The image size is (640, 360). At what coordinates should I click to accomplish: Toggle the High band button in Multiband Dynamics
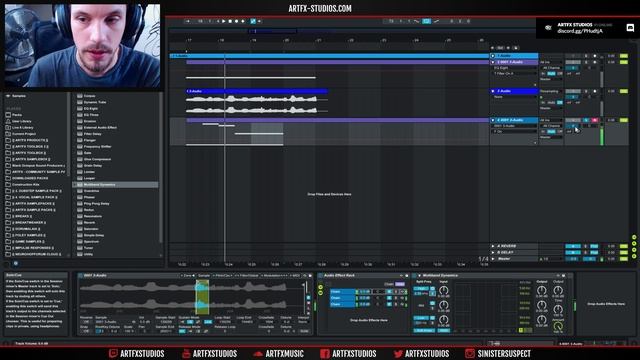[x=421, y=289]
